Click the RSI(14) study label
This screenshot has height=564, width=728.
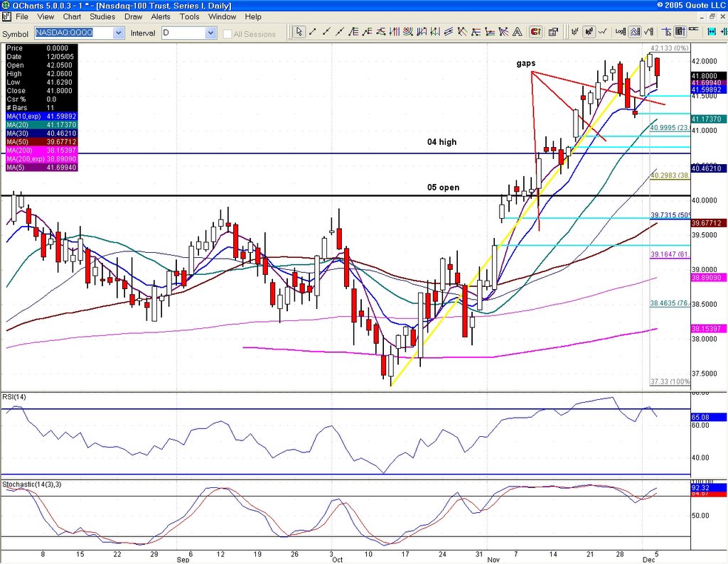click(14, 397)
